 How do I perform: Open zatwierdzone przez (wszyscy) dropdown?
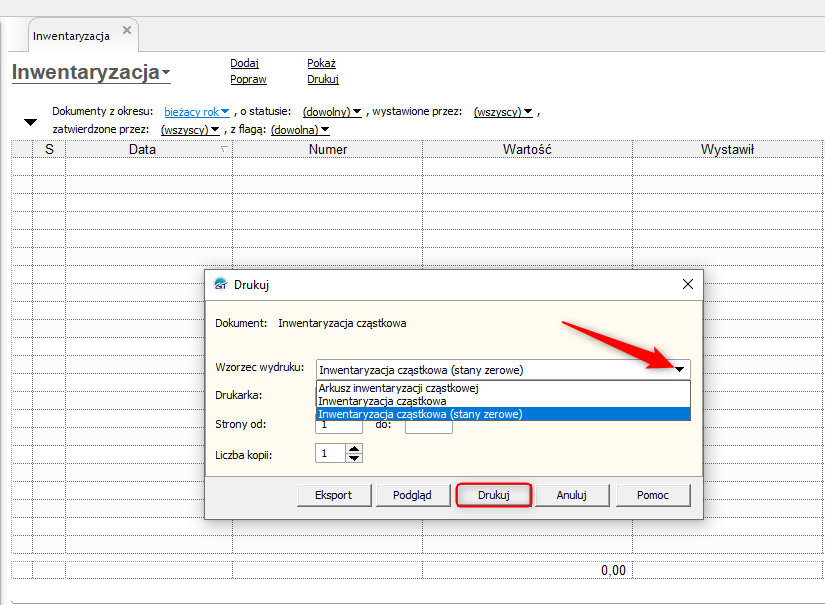pyautogui.click(x=190, y=129)
